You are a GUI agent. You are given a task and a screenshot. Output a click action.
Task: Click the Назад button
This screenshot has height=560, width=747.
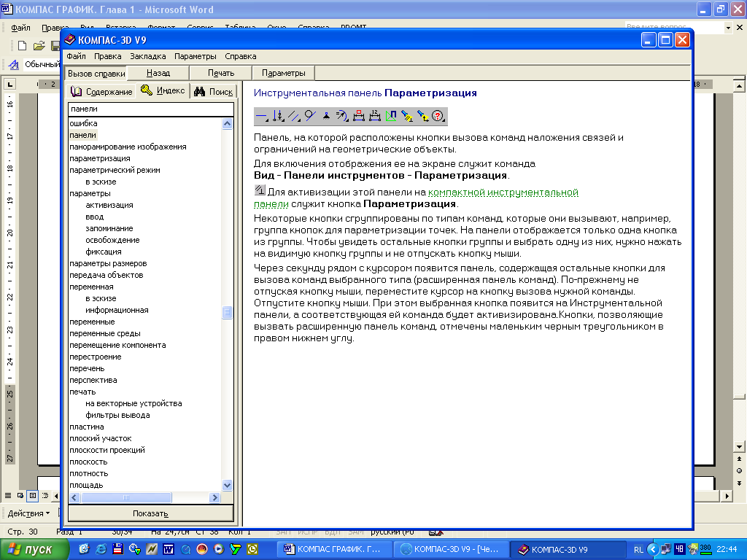(158, 73)
